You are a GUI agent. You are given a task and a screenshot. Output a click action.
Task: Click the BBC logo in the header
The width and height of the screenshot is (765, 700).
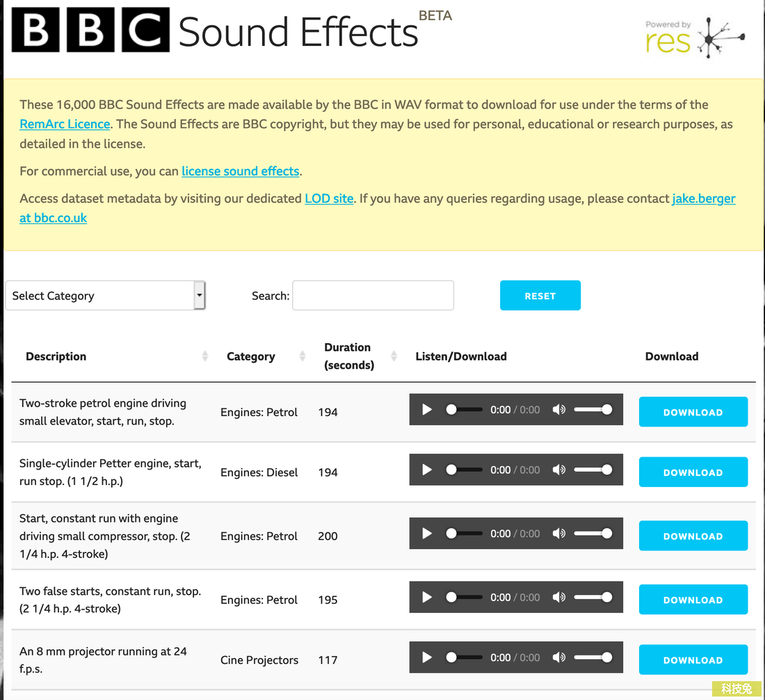pyautogui.click(x=90, y=31)
